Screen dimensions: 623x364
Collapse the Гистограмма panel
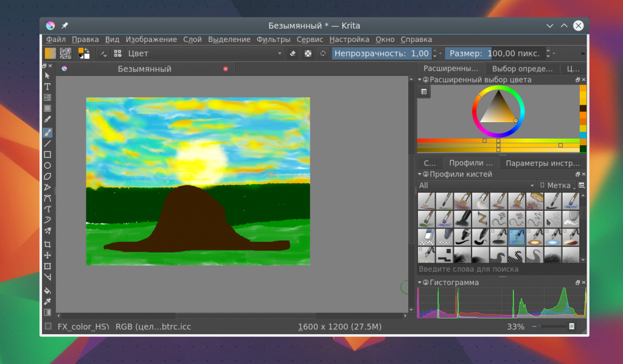tap(420, 283)
